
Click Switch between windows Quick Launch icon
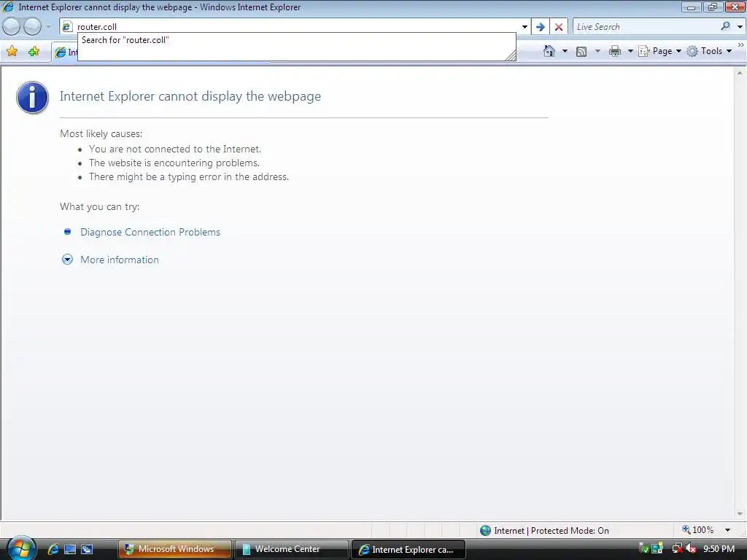[x=87, y=549]
